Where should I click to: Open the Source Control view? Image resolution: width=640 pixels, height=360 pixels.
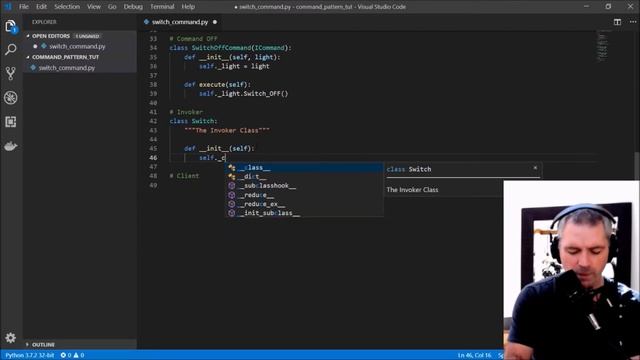coord(11,73)
